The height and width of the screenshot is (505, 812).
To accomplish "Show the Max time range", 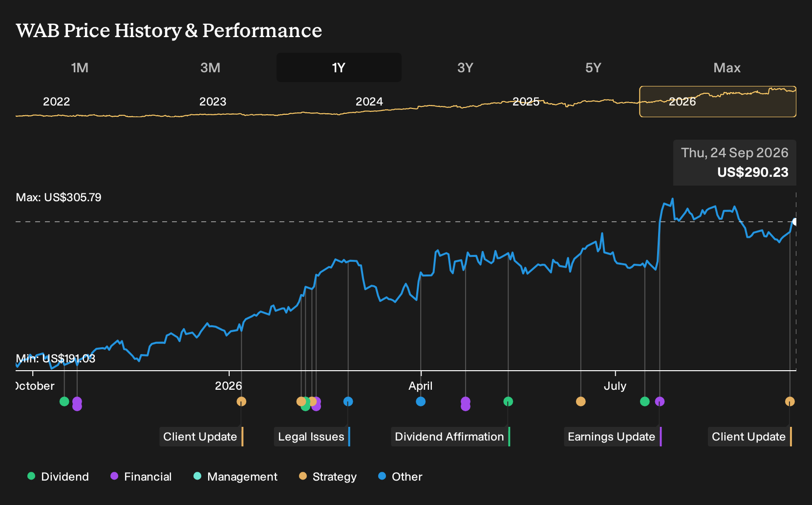I will point(727,67).
